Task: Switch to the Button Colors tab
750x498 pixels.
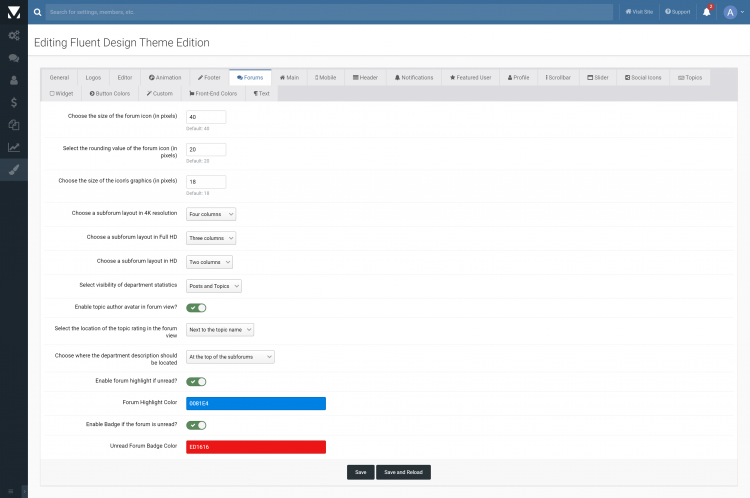Action: [x=110, y=94]
